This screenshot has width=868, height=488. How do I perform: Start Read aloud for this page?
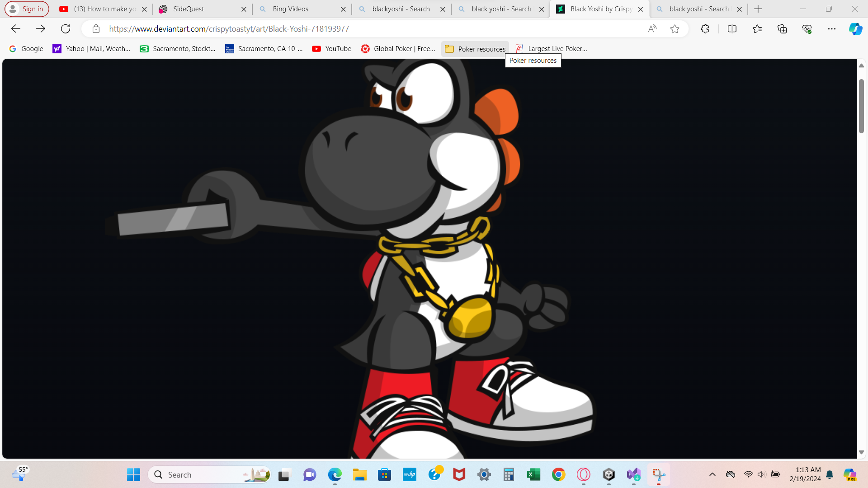652,28
